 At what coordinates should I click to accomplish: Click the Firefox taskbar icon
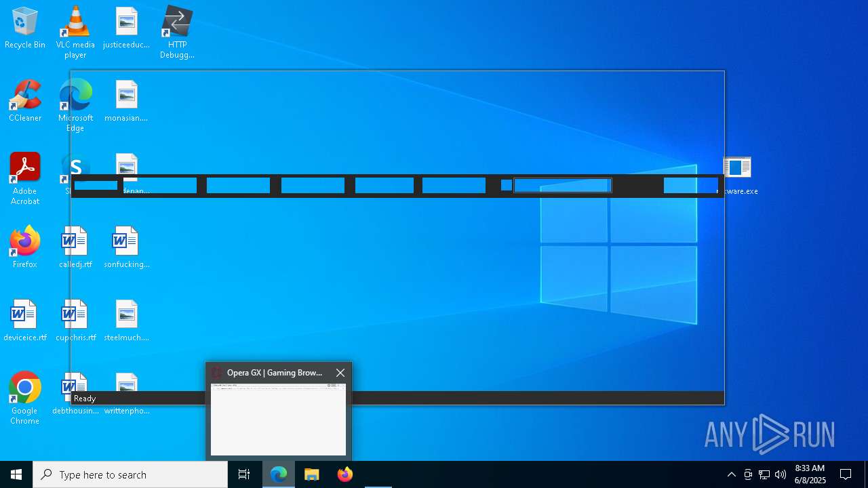click(345, 474)
